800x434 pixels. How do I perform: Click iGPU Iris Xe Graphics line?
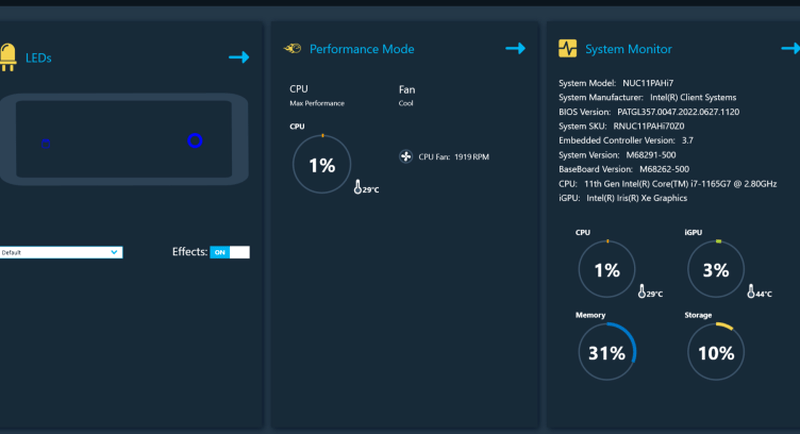[x=622, y=198]
